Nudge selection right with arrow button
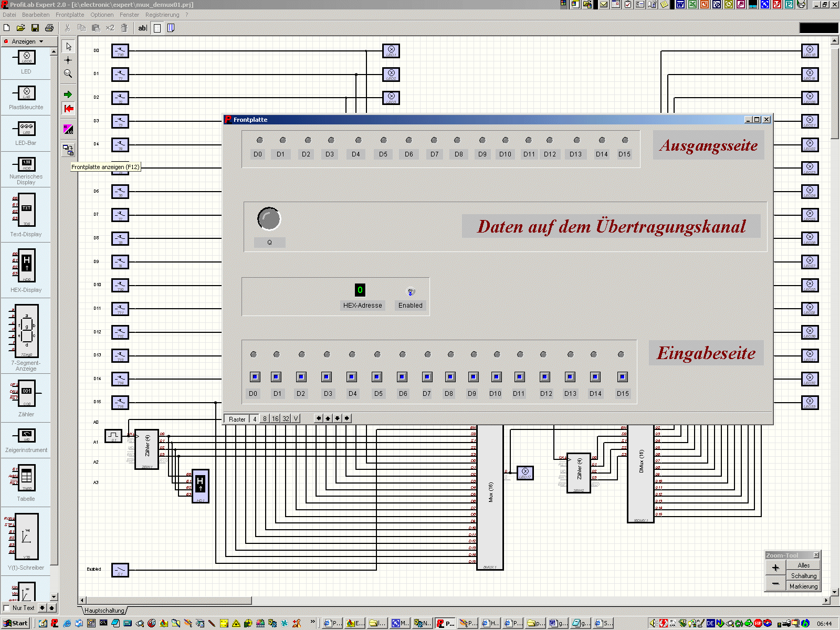This screenshot has width=840, height=630. (346, 418)
